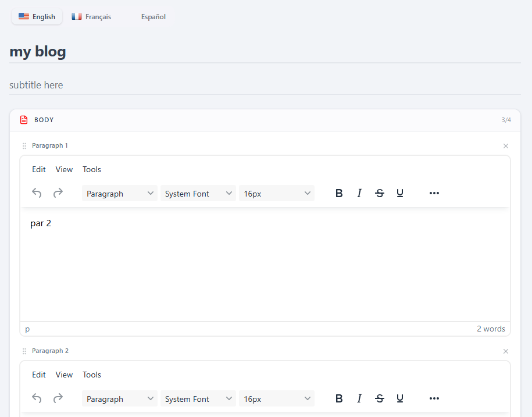The width and height of the screenshot is (532, 417).
Task: Toggle strikethrough in the Paragraph 1 toolbar
Action: coord(380,193)
